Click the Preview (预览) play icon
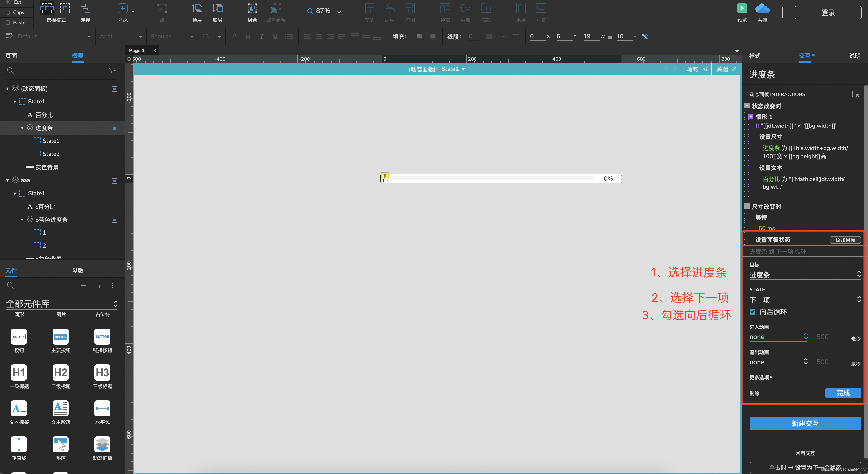The image size is (868, 474). [x=742, y=8]
